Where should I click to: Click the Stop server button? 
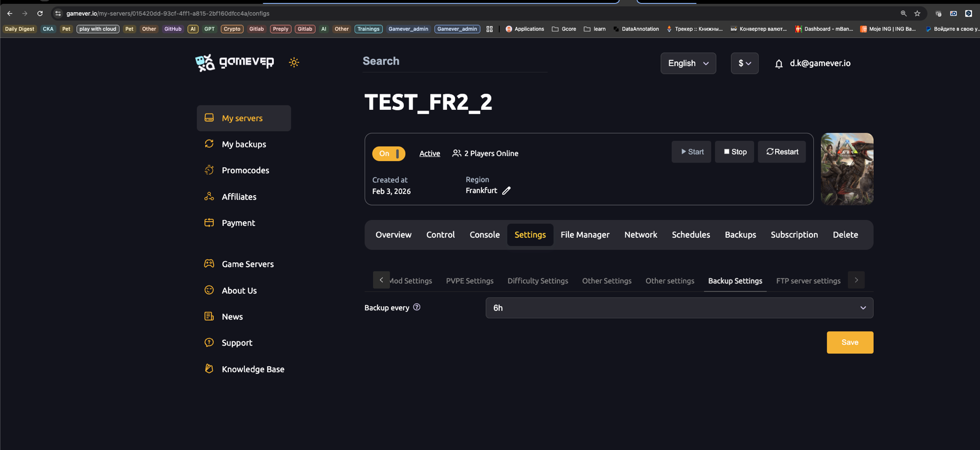[x=735, y=152]
